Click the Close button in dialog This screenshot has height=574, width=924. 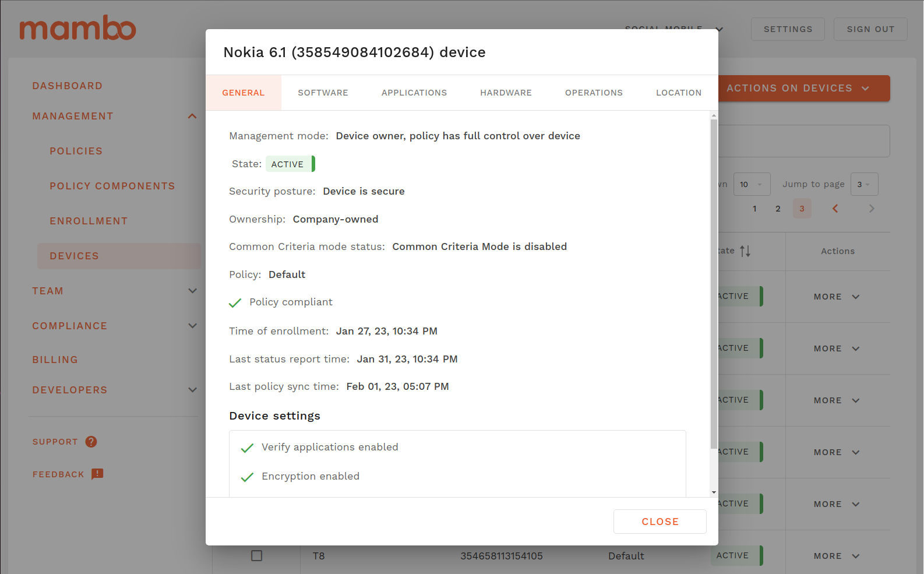click(660, 522)
